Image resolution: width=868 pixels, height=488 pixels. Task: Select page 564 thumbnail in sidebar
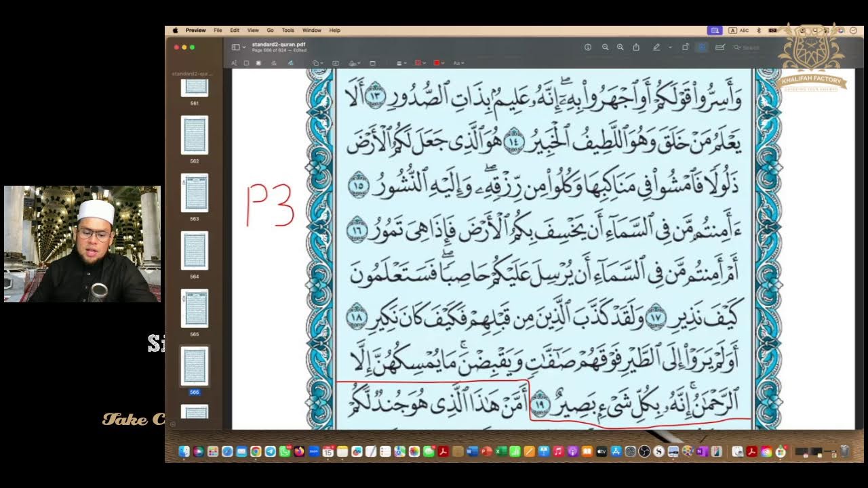point(195,251)
